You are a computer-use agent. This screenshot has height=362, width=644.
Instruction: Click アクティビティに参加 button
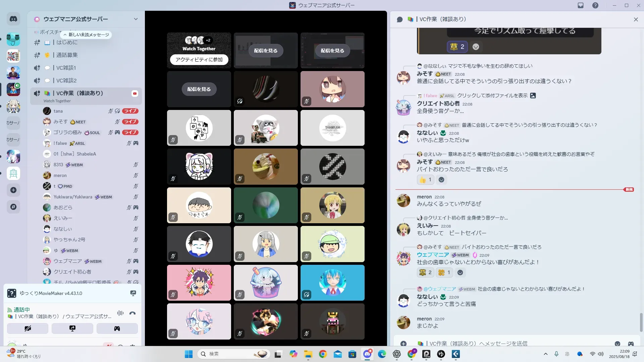pyautogui.click(x=199, y=60)
